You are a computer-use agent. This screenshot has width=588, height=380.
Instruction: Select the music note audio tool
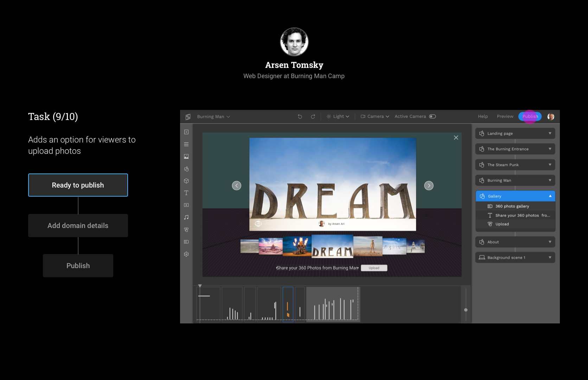(186, 217)
